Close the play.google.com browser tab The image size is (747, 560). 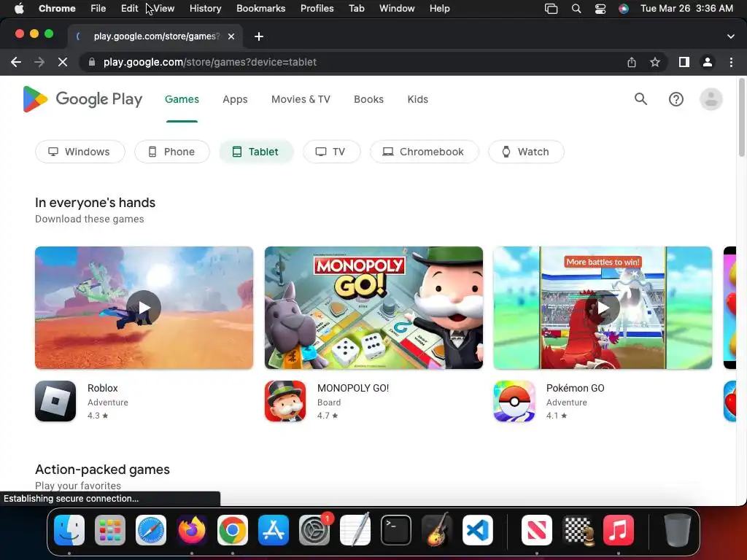coord(231,36)
